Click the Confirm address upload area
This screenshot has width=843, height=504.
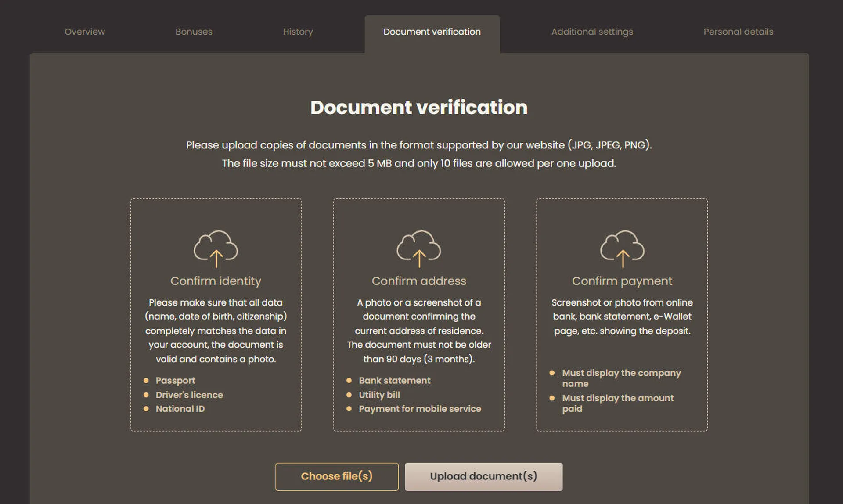click(419, 314)
